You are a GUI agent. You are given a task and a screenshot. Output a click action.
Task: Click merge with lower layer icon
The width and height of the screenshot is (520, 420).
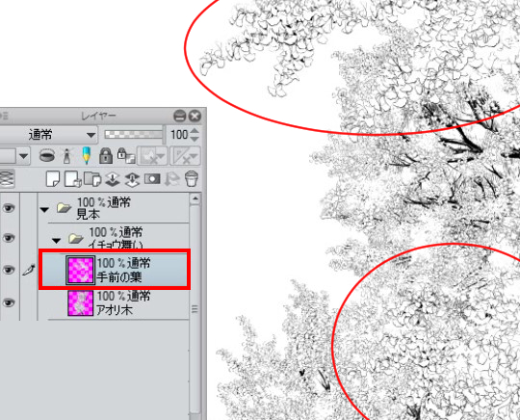[132, 179]
